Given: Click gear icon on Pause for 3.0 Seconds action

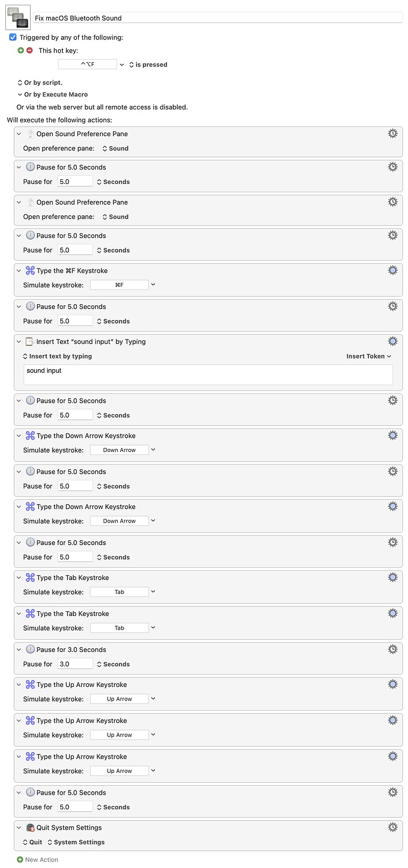Looking at the screenshot, I should pos(393,650).
